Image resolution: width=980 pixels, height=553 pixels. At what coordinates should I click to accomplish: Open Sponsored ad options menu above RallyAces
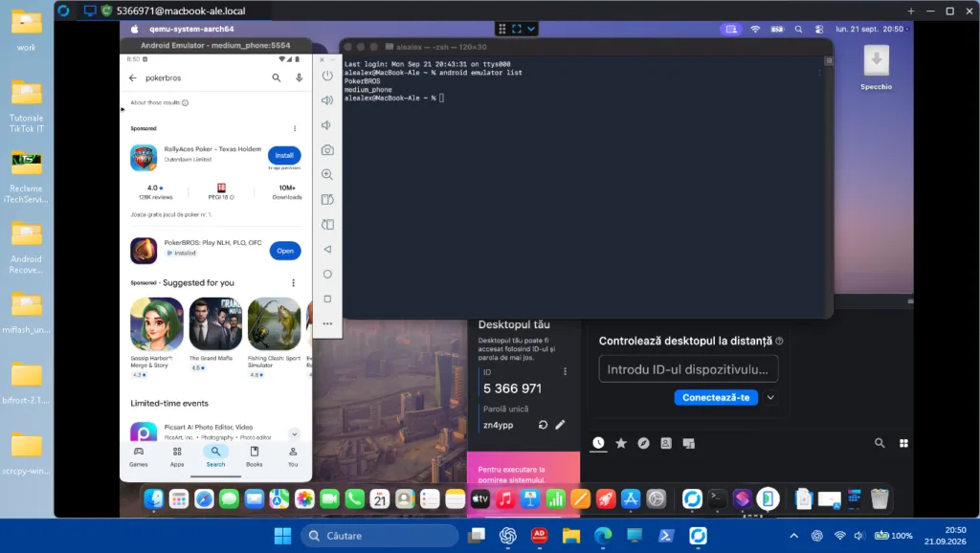pyautogui.click(x=295, y=129)
